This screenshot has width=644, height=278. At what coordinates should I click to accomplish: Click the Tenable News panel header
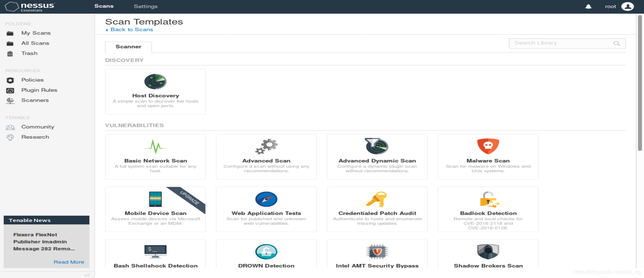46,220
